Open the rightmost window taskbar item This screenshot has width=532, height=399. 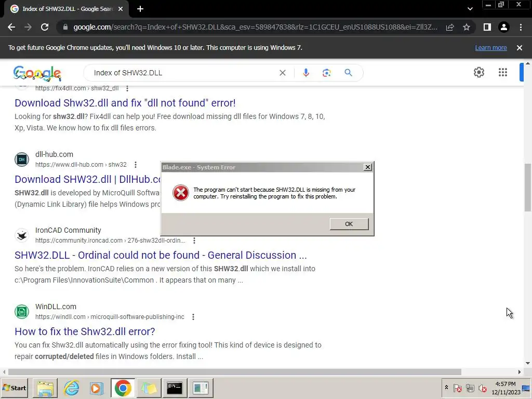click(201, 388)
